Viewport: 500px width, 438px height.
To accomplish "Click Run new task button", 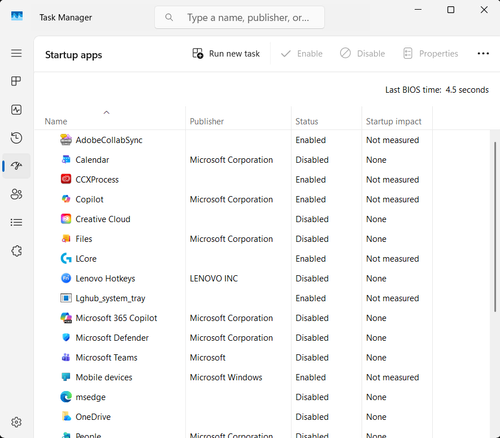I will click(x=226, y=53).
